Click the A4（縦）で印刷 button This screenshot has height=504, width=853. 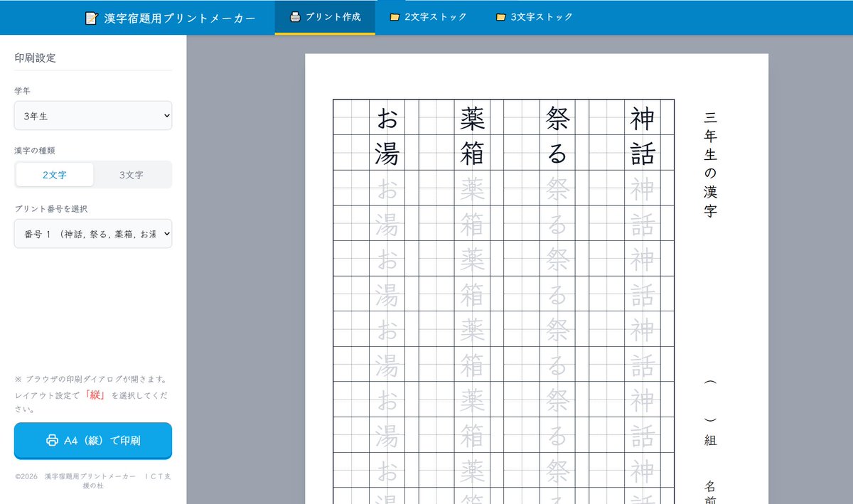coord(93,441)
